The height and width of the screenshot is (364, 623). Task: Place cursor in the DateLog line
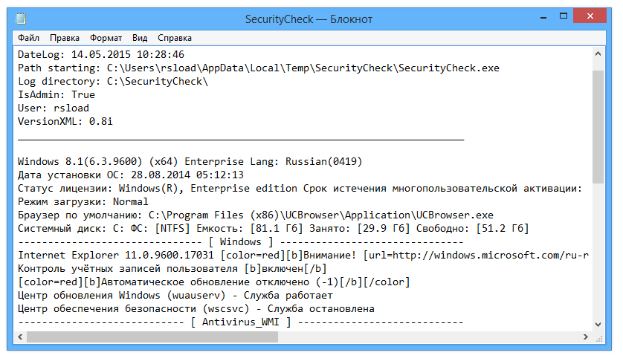[101, 55]
